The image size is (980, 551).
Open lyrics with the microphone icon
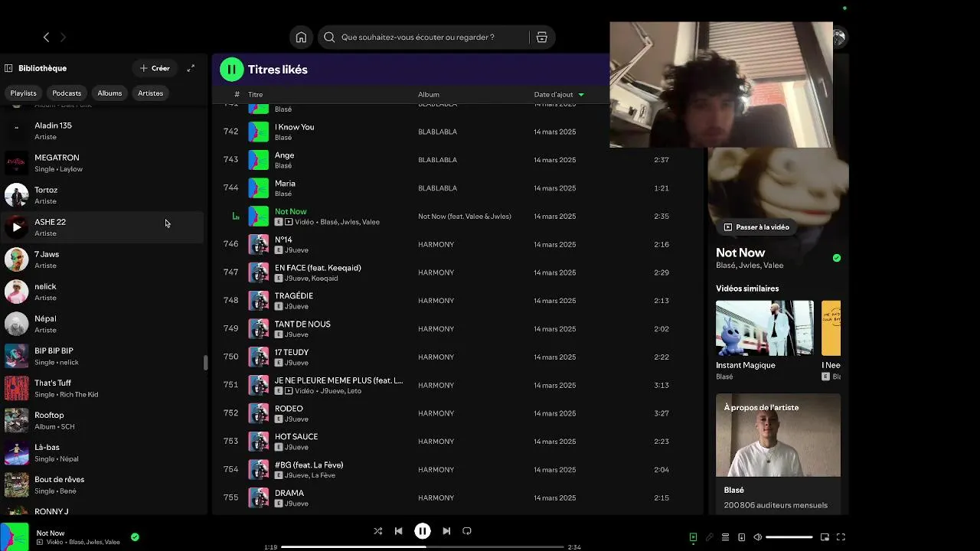click(709, 537)
